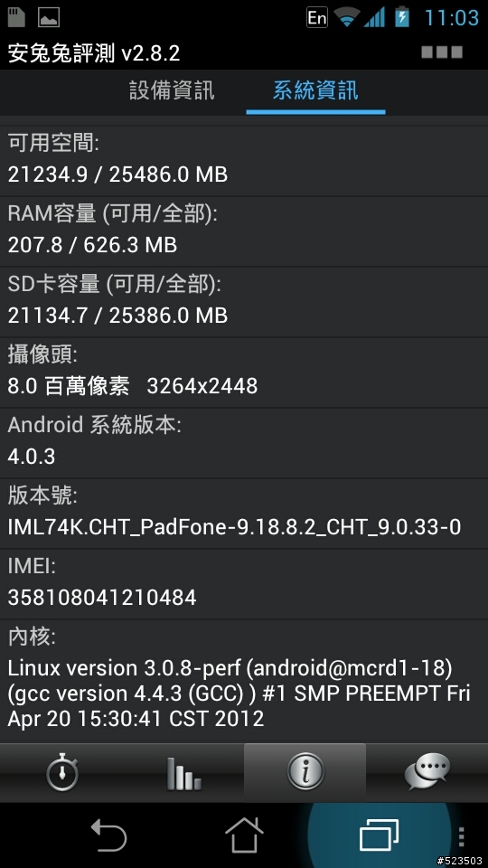Open the recent apps switcher
Image resolution: width=488 pixels, height=868 pixels.
379,835
